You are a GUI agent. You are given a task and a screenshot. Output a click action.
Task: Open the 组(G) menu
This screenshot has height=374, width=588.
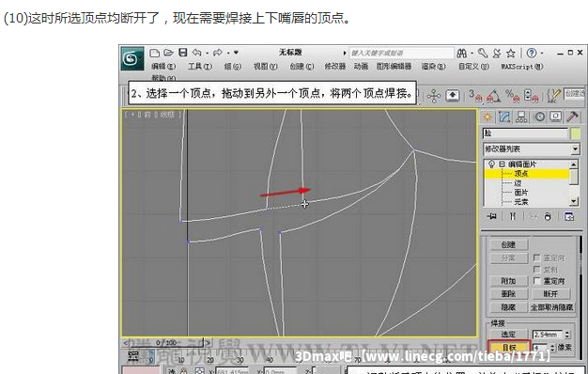pos(233,67)
